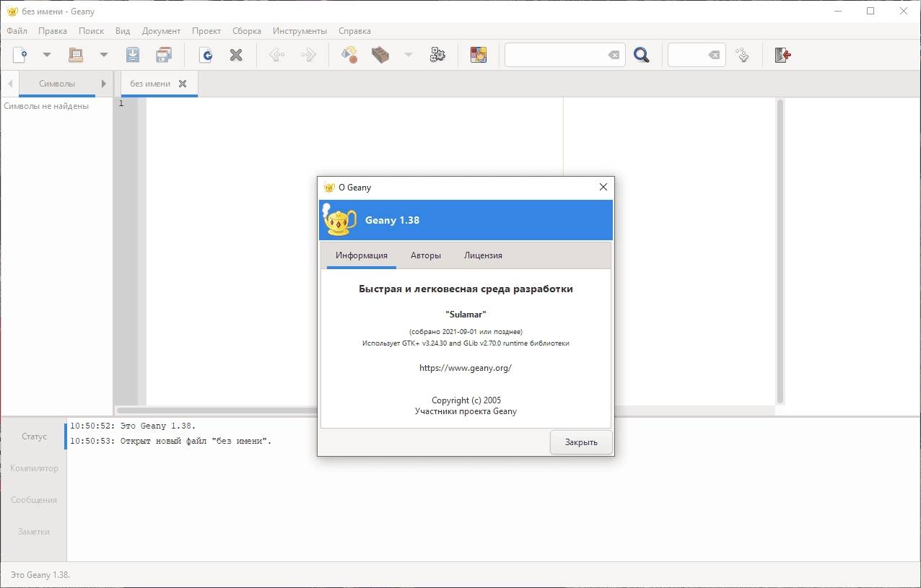The height and width of the screenshot is (588, 921).
Task: Run the program with gears icon
Action: (437, 55)
